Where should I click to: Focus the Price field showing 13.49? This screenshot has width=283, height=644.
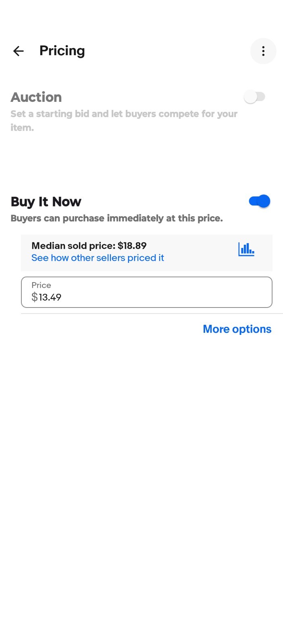coord(147,292)
